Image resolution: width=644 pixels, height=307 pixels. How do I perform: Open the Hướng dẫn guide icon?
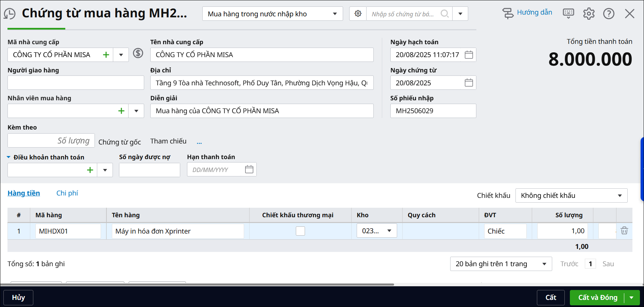tap(508, 13)
